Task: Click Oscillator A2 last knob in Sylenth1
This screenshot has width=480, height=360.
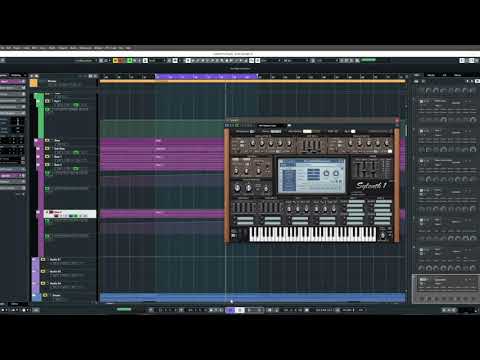Action: (387, 143)
